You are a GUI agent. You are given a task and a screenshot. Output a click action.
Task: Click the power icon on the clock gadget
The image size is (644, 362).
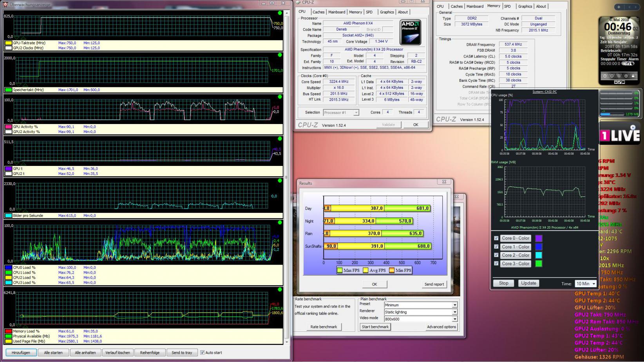[x=605, y=76]
